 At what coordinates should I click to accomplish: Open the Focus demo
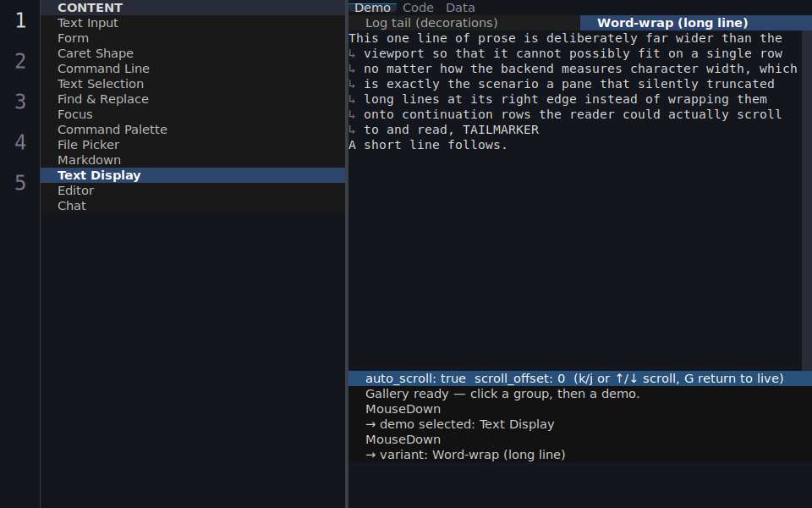click(x=193, y=114)
